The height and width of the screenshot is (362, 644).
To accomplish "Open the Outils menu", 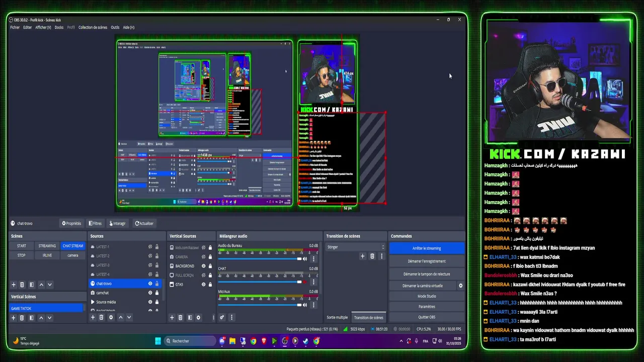I will 115,27.
